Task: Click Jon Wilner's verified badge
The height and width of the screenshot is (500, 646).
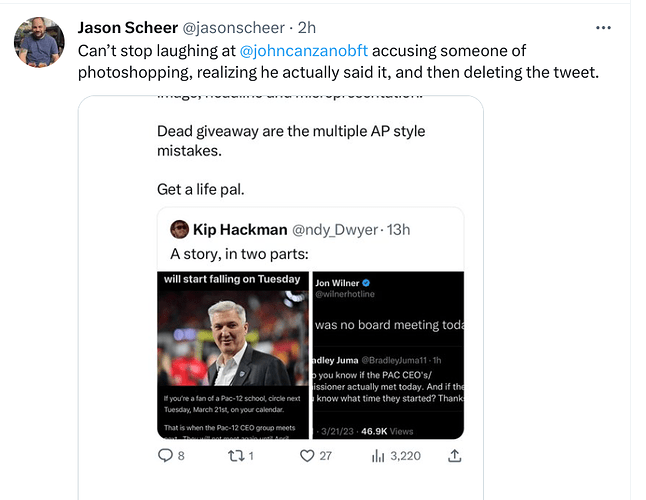Action: (x=366, y=283)
